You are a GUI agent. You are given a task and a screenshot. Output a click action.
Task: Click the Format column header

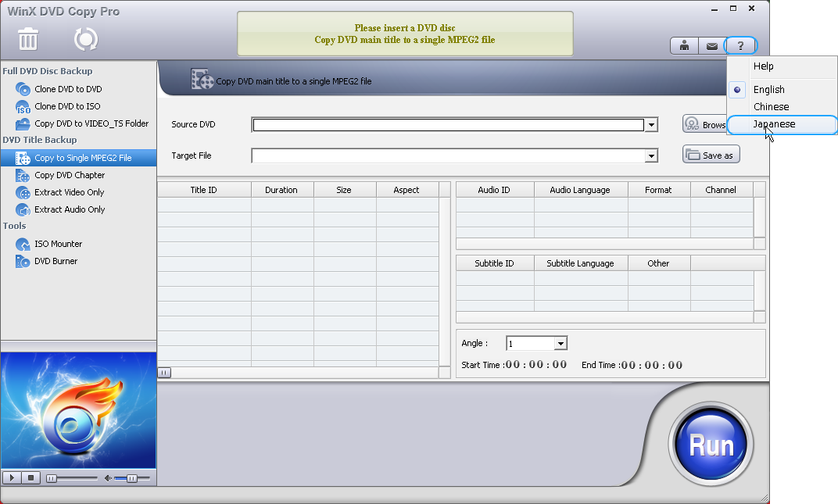coord(658,190)
